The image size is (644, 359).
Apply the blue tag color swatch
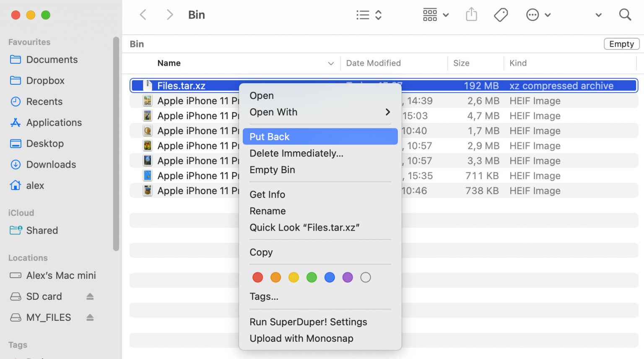click(x=330, y=277)
